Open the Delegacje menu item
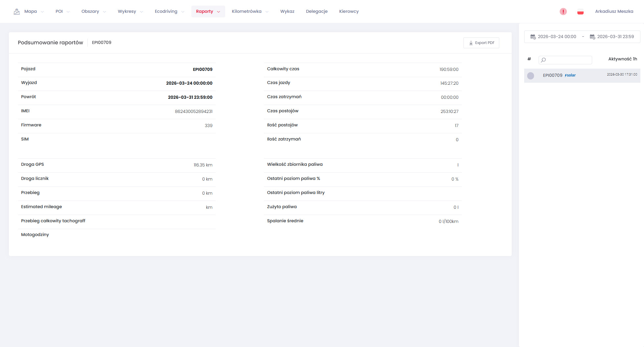The width and height of the screenshot is (644, 347). tap(316, 11)
